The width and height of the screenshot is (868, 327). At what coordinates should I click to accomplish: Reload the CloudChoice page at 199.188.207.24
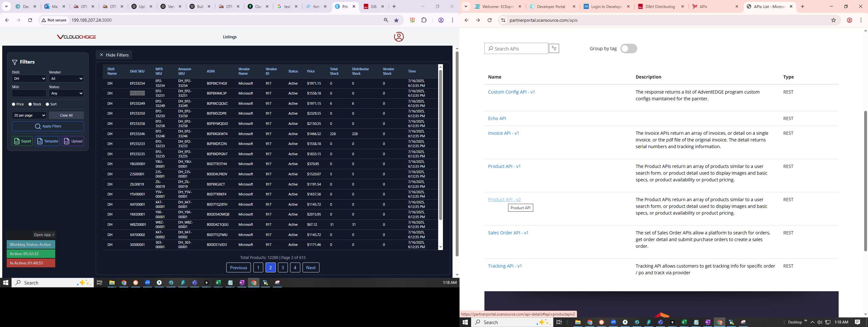(30, 20)
